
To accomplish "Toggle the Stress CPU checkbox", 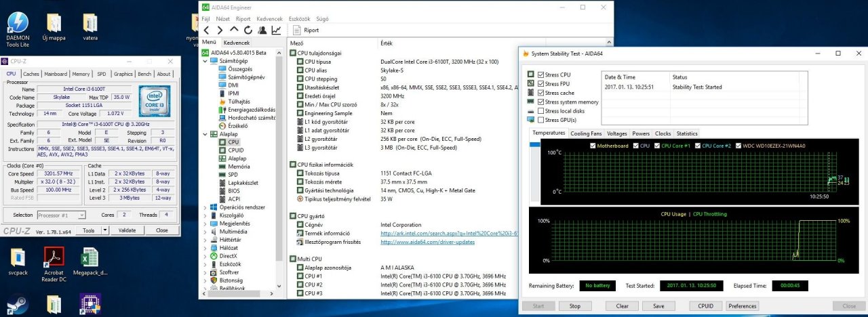I will (541, 75).
